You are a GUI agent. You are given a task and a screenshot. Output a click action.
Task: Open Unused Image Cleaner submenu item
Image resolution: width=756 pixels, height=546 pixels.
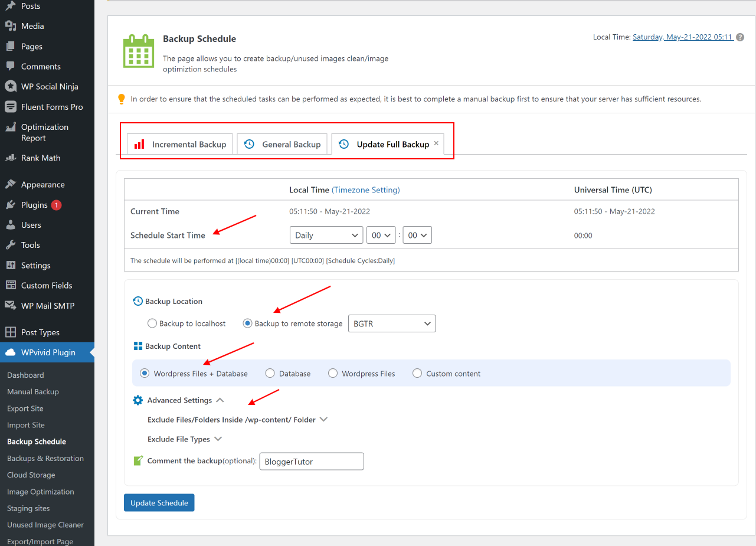45,525
